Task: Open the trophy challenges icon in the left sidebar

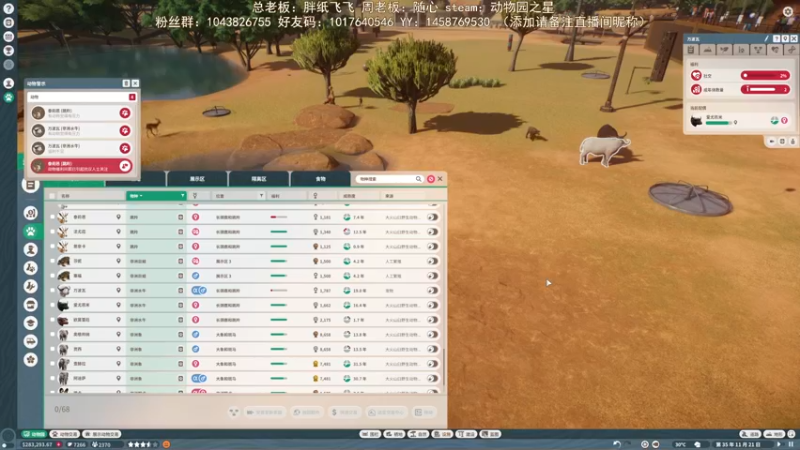Action: point(8,51)
